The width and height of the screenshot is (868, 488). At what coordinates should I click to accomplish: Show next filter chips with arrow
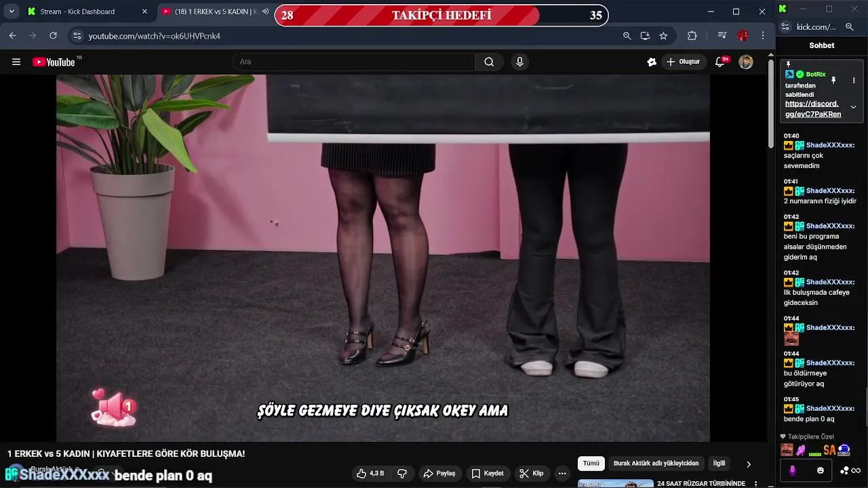tap(749, 464)
